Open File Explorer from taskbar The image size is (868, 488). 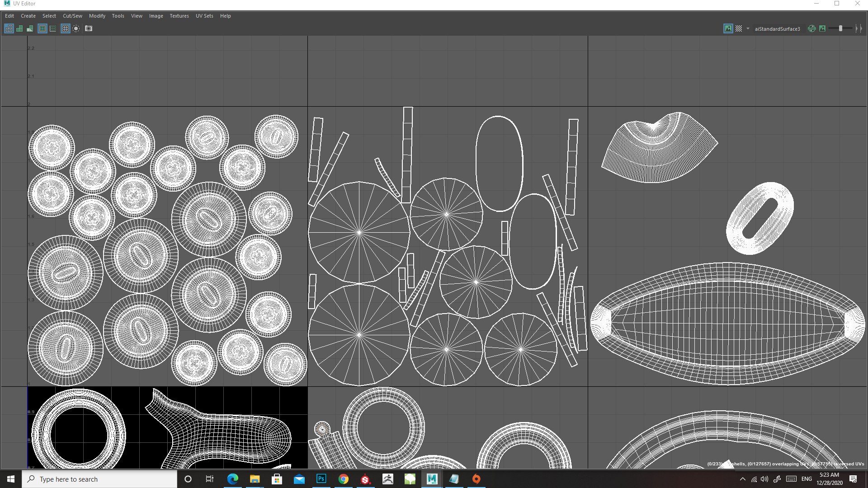(x=255, y=479)
